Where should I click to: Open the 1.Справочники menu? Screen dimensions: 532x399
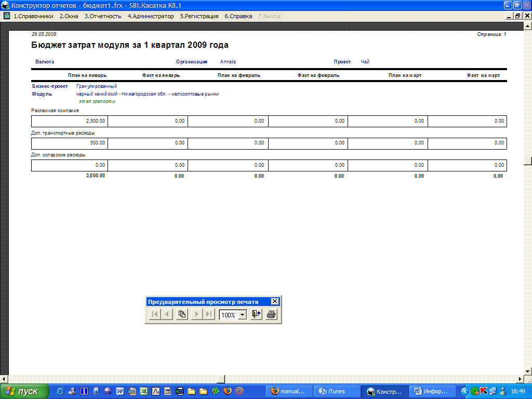pyautogui.click(x=33, y=16)
